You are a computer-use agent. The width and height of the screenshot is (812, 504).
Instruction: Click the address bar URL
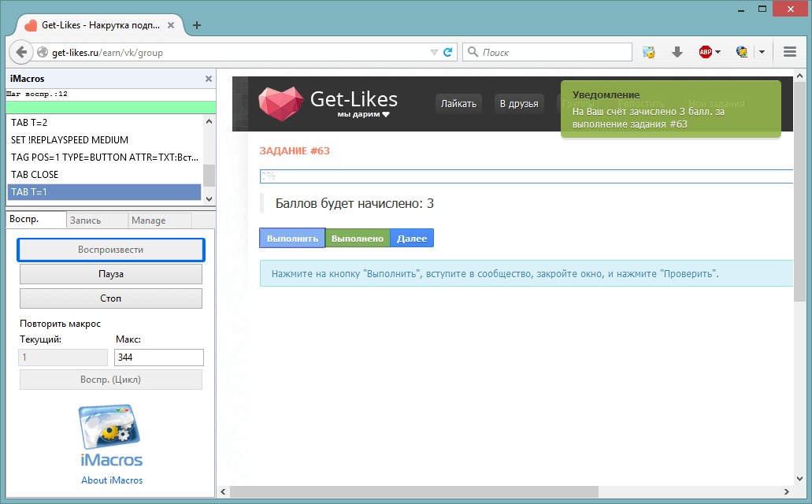107,52
